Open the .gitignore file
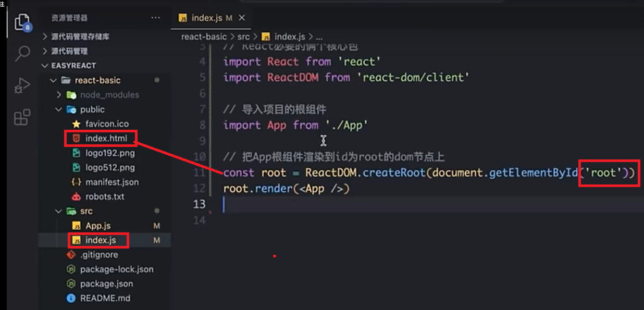This screenshot has width=644, height=310. point(99,255)
